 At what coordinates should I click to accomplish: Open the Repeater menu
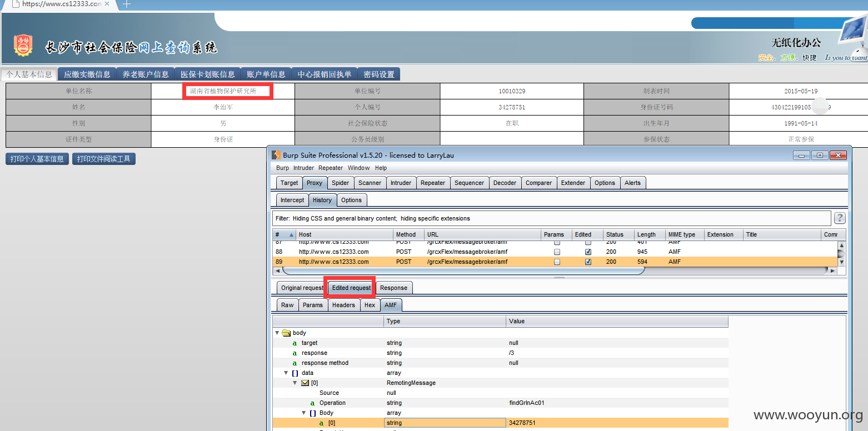coord(331,168)
